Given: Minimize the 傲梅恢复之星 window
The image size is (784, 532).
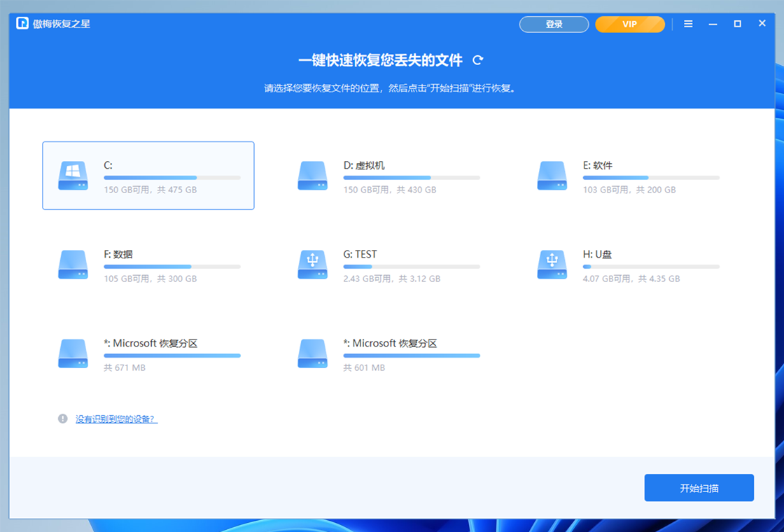Looking at the screenshot, I should tap(713, 24).
